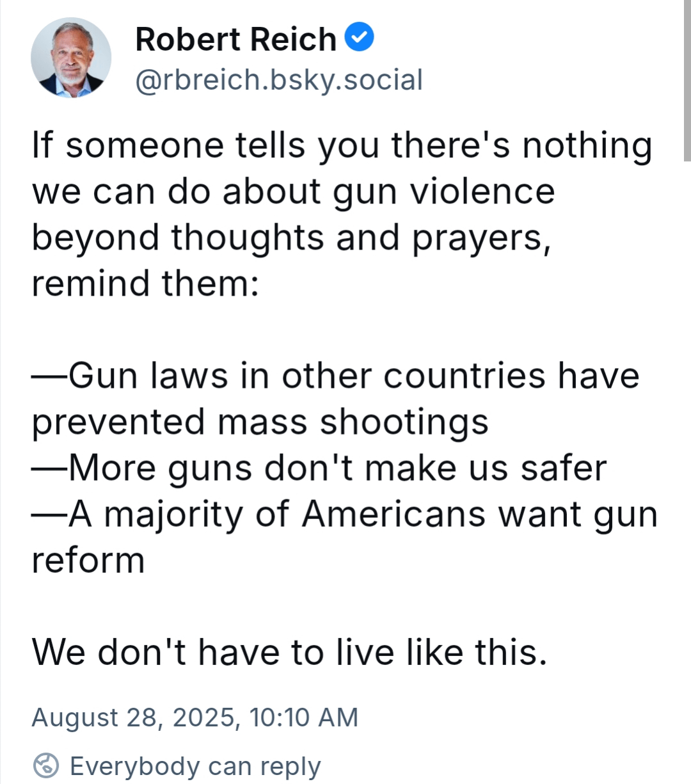Click the globe reply-settings icon

[45, 765]
